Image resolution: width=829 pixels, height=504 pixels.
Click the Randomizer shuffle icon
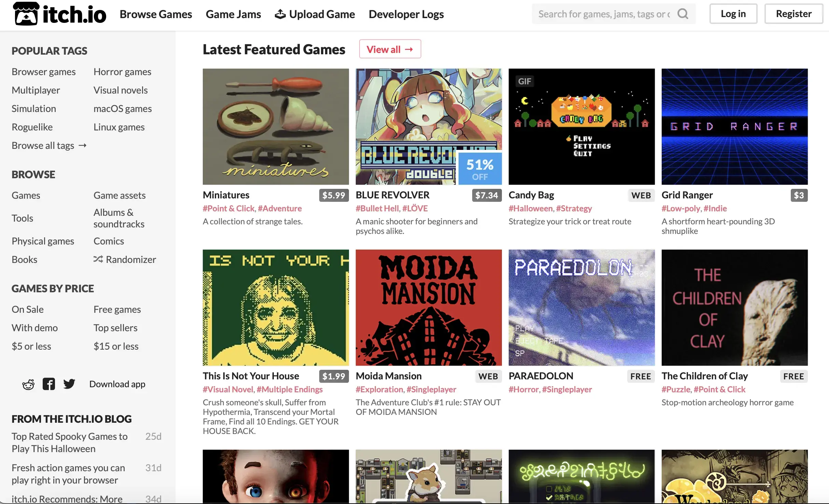tap(98, 259)
